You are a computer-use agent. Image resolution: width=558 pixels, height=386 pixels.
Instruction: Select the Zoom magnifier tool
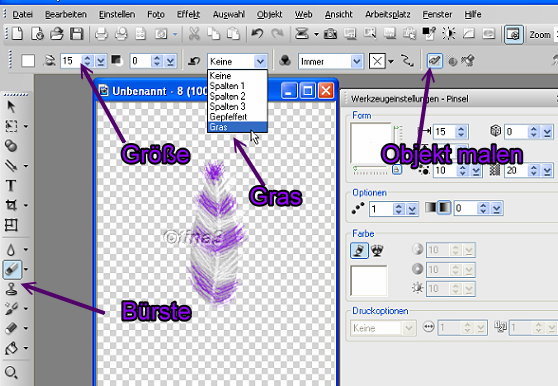pyautogui.click(x=11, y=372)
